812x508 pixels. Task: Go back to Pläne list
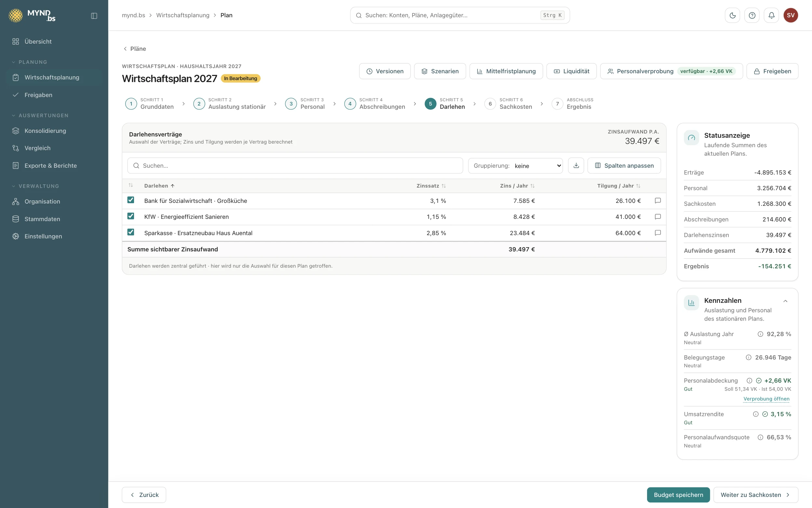point(135,49)
